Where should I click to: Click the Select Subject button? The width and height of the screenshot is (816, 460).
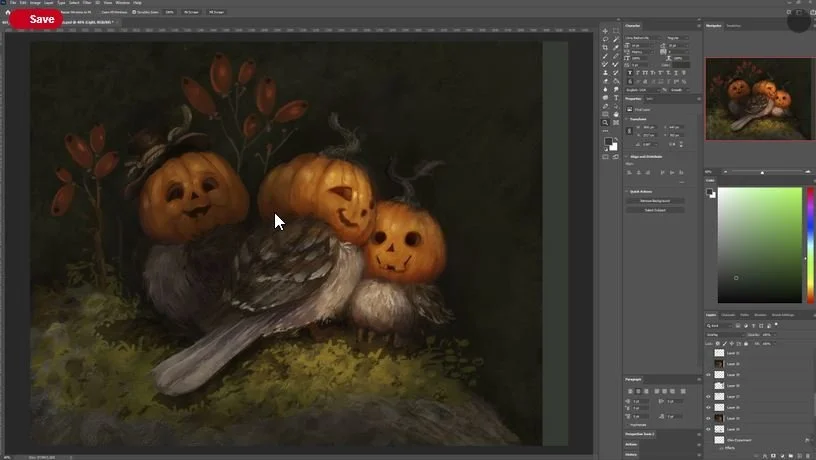click(x=655, y=210)
